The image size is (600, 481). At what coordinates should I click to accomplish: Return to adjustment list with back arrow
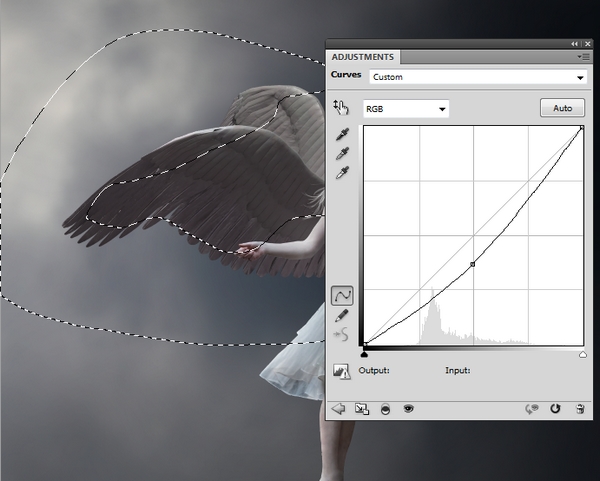338,409
